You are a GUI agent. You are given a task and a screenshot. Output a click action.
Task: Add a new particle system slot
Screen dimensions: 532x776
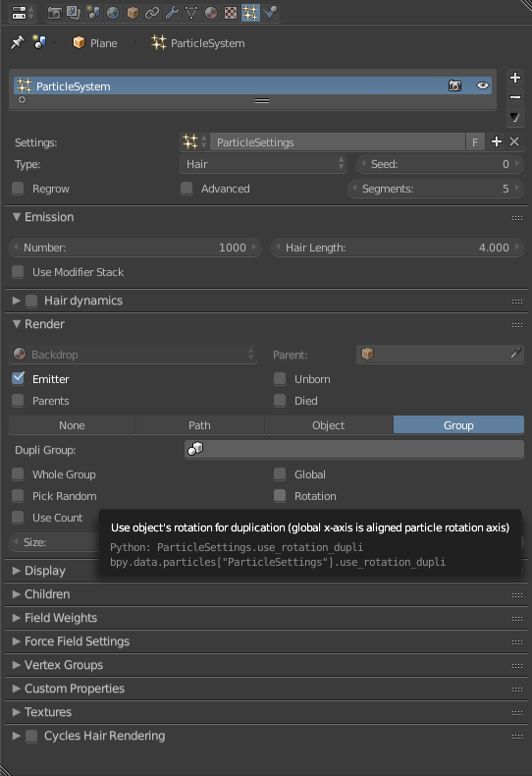[515, 78]
